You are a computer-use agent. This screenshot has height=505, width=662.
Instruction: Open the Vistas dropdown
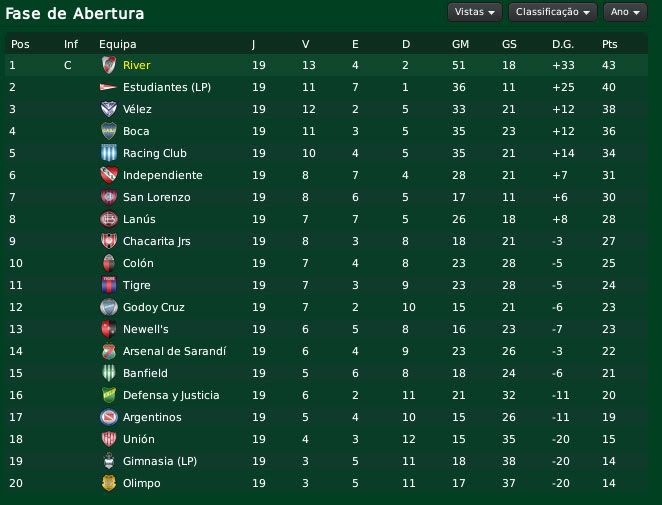[x=475, y=12]
